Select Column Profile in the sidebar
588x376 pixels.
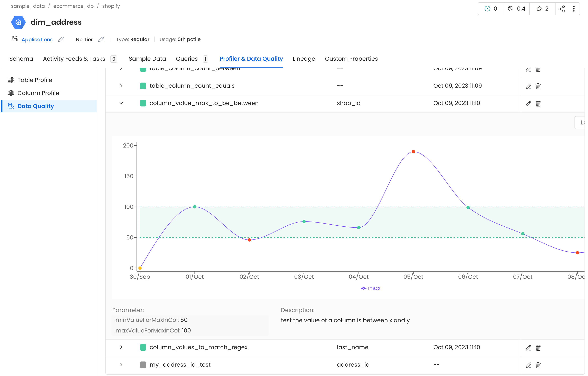coord(38,93)
